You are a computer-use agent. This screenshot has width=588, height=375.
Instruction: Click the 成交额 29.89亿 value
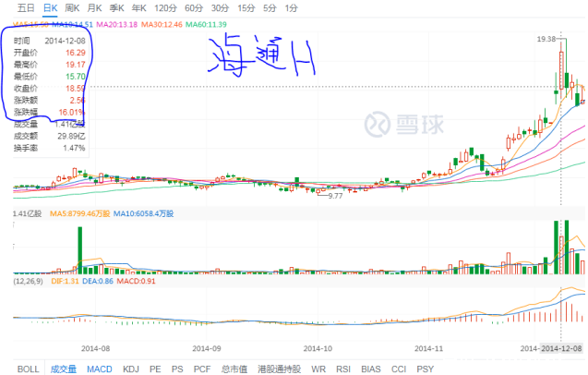71,137
